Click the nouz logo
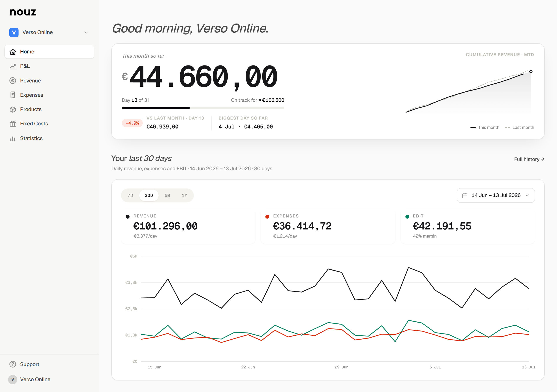 [23, 12]
